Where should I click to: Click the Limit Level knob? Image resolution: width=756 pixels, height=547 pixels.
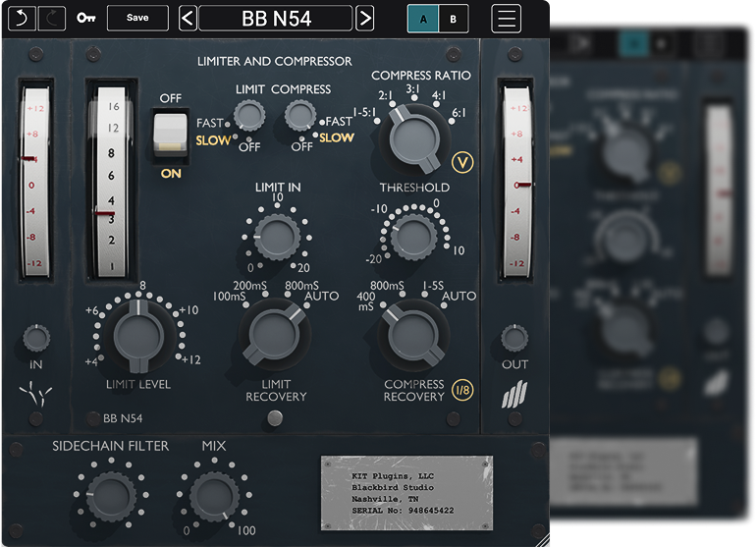coord(138,334)
